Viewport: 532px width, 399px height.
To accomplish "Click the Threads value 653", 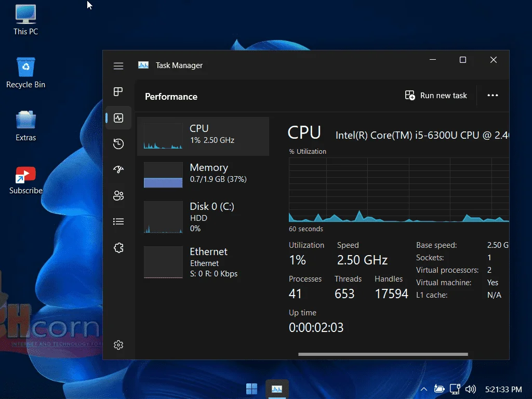I will [344, 294].
